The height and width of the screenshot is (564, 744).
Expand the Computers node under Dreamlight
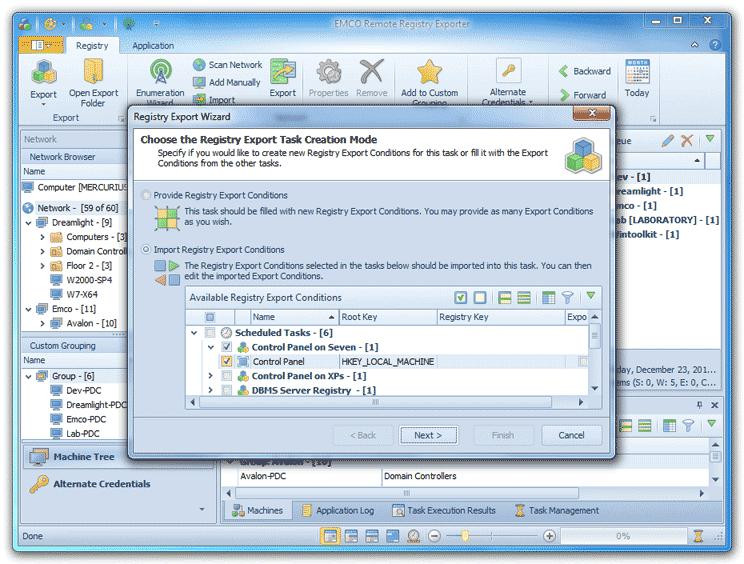point(42,237)
